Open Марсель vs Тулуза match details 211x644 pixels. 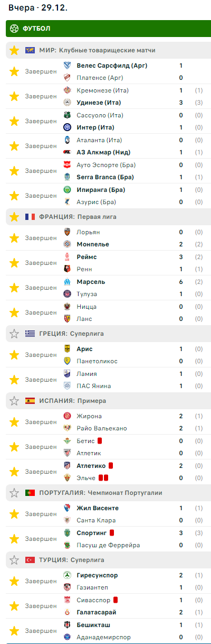(108, 288)
